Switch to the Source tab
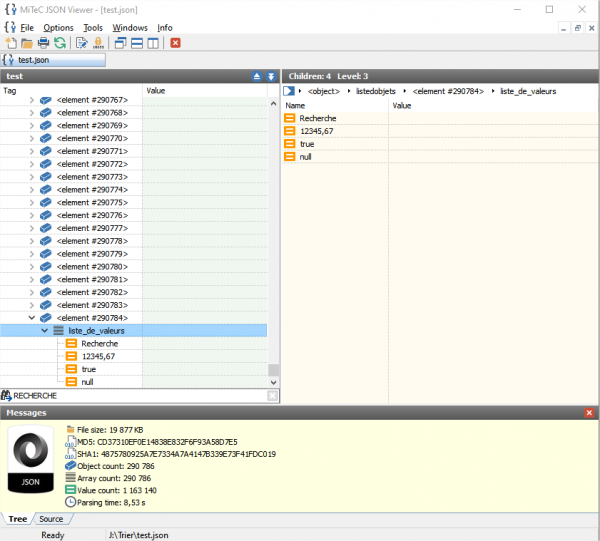 pos(51,519)
